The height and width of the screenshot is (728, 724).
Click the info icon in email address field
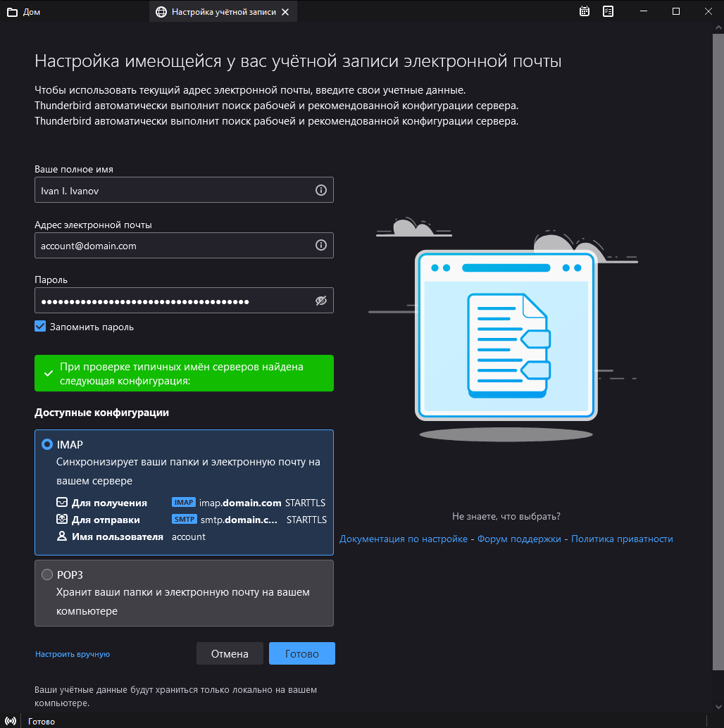[x=321, y=246]
